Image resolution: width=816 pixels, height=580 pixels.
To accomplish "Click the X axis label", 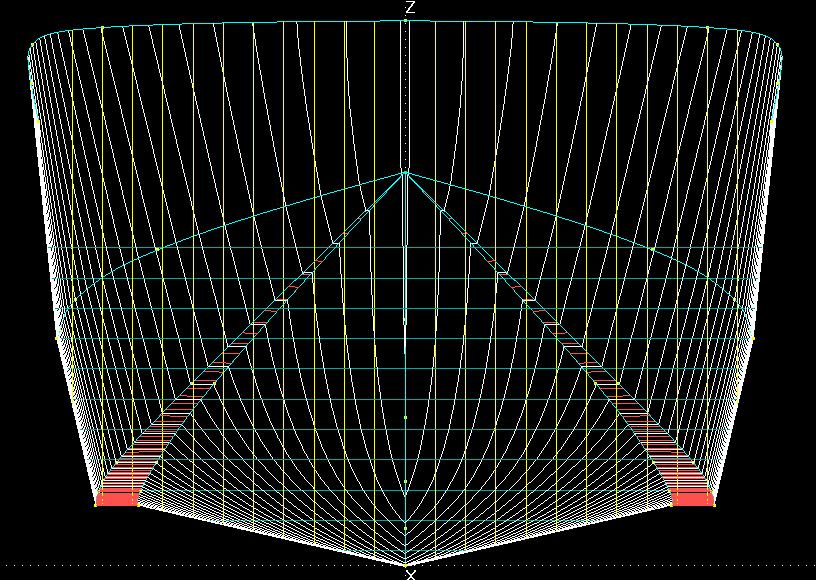I will 411,575.
